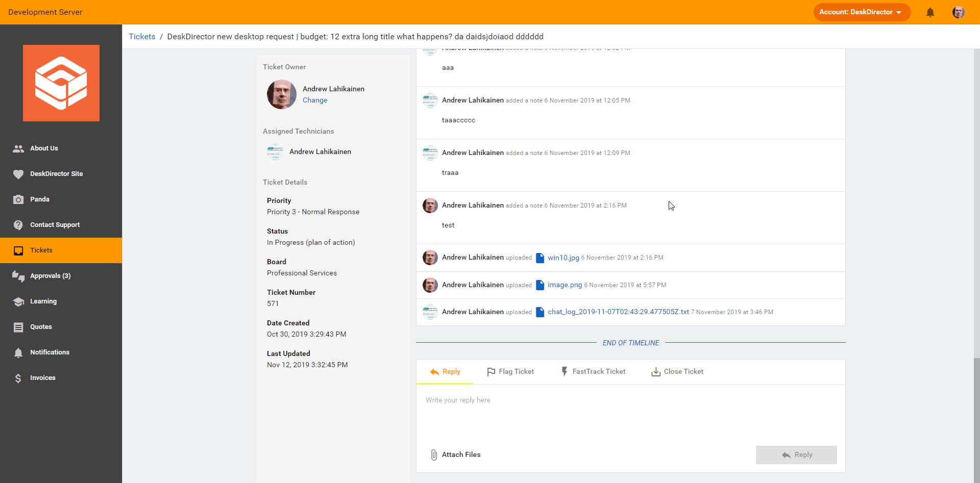Click Change link under Ticket Owner
The height and width of the screenshot is (483, 980).
315,100
